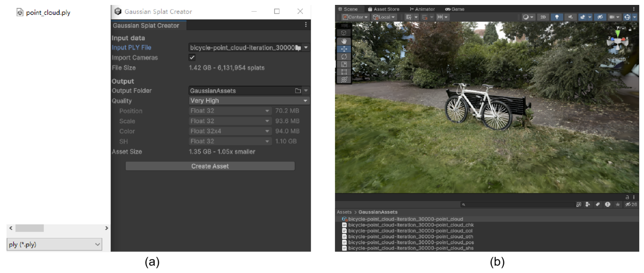Uncheck the Import Cameras checkbox
This screenshot has width=644, height=273.
click(x=192, y=58)
